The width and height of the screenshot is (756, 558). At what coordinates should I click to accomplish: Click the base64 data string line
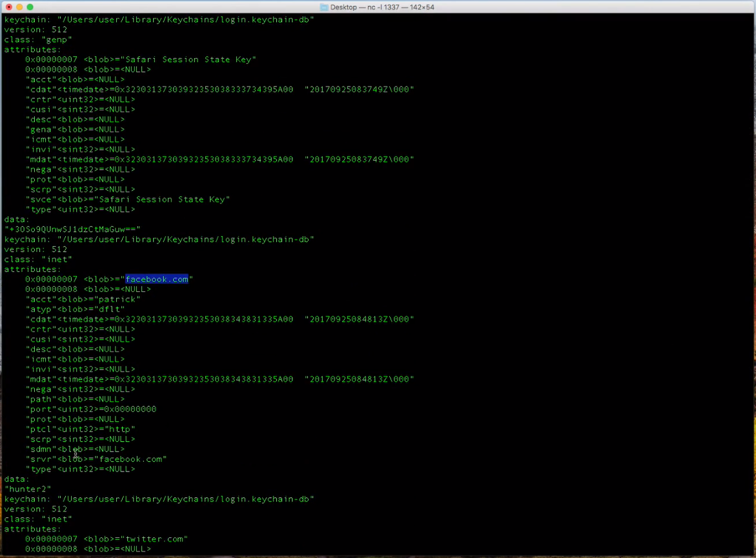(72, 229)
